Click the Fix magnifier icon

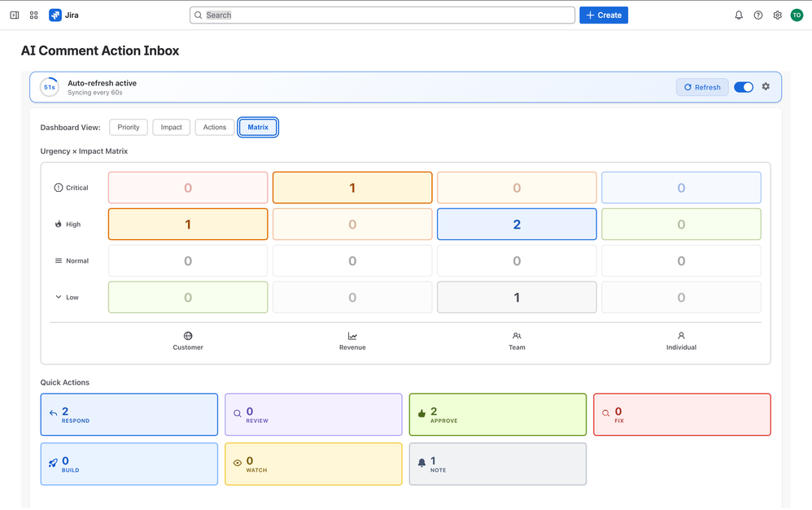click(606, 413)
